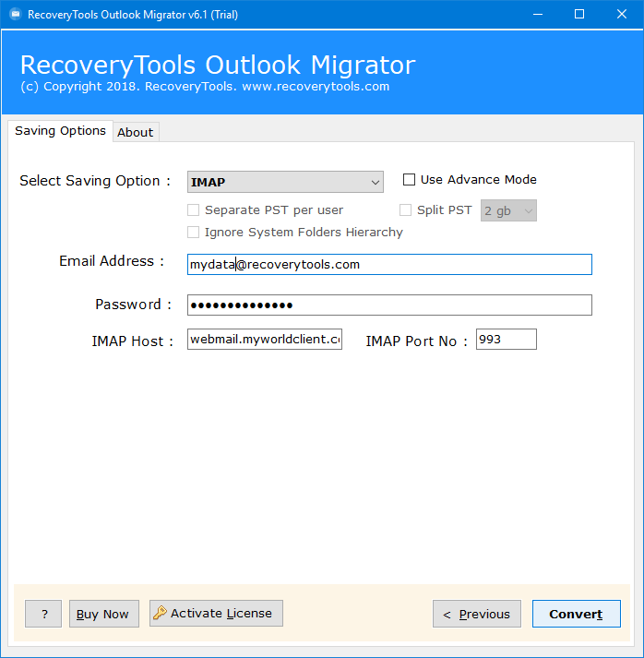Click the Buy Now button
The image size is (644, 658).
point(104,614)
